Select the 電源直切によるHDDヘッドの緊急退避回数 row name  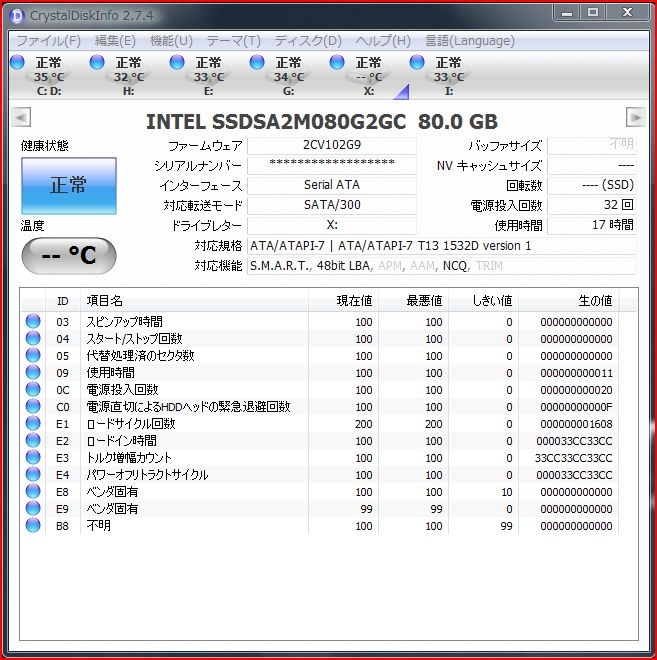coord(188,407)
